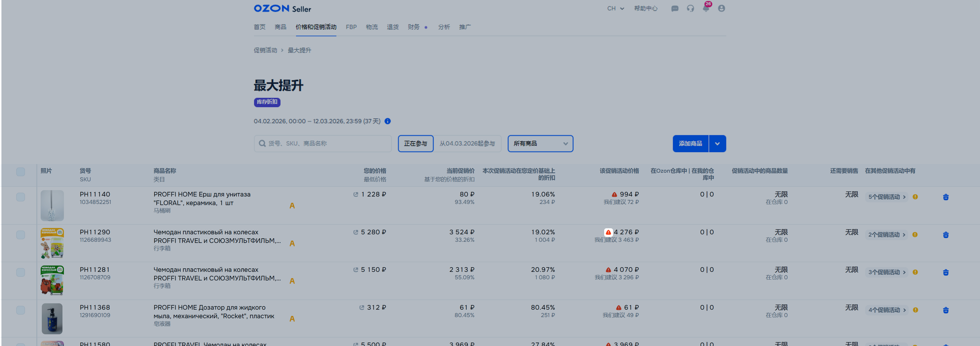Click the yellow alert icon in PH11368 row

pos(915,310)
